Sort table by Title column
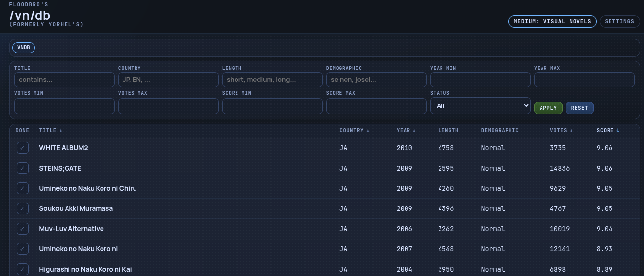Image resolution: width=644 pixels, height=276 pixels. pyautogui.click(x=51, y=131)
